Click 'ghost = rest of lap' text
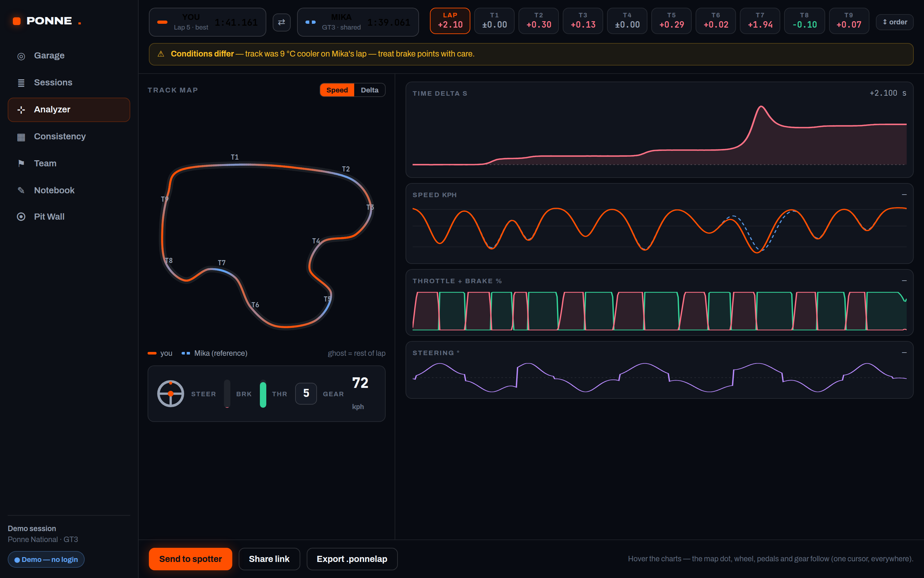The height and width of the screenshot is (578, 924). pyautogui.click(x=357, y=353)
